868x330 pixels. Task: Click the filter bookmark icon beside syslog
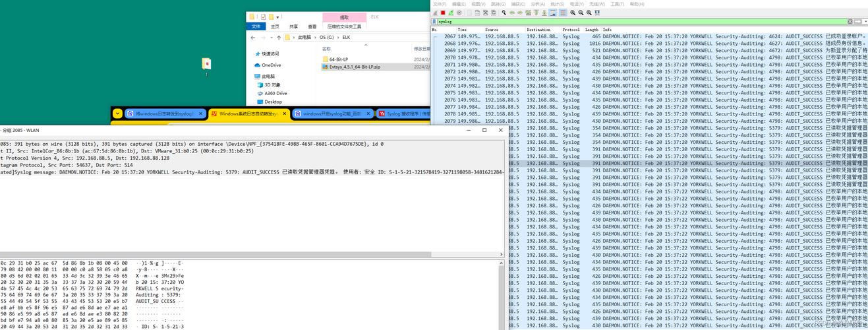pos(434,22)
